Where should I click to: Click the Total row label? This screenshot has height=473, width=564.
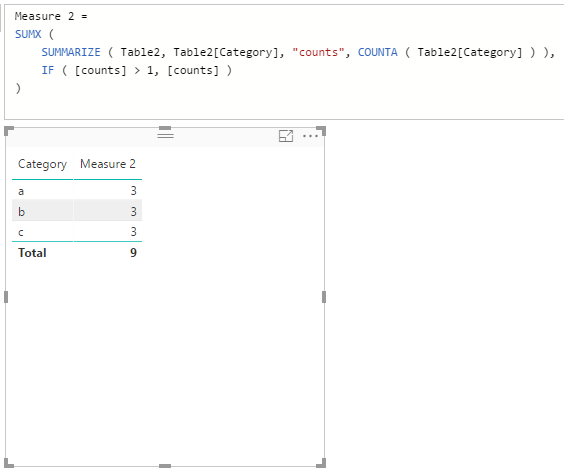[32, 253]
